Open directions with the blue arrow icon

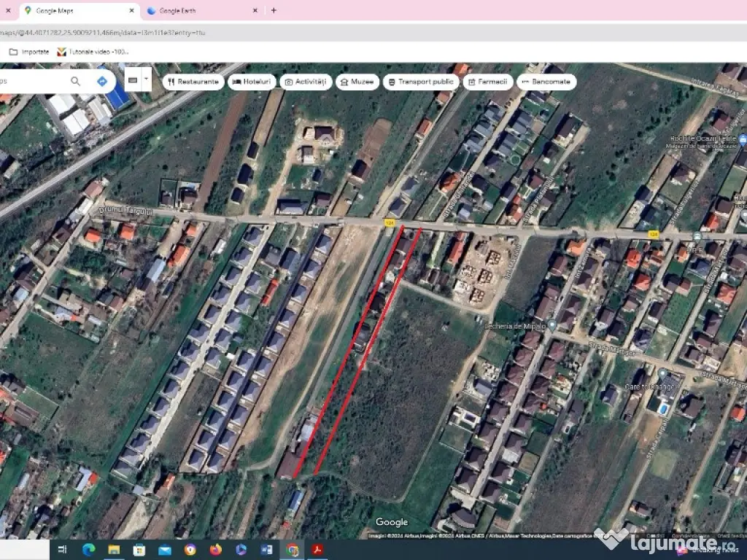coord(102,81)
